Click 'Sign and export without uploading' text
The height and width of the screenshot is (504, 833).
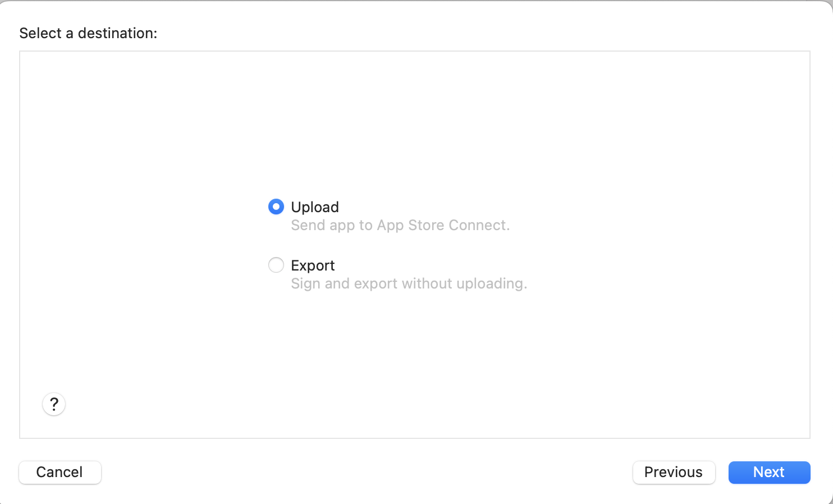409,283
